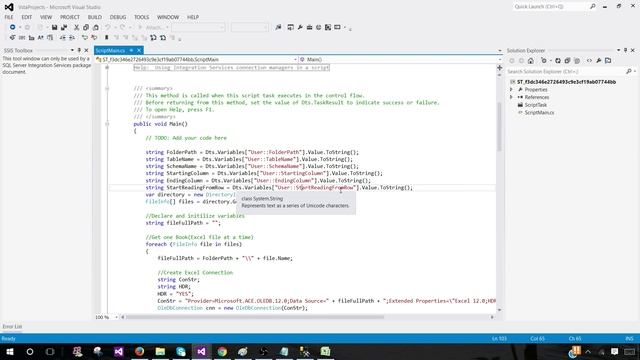Open the TOOLS menu
The height and width of the screenshot is (360, 640).
coord(142,17)
